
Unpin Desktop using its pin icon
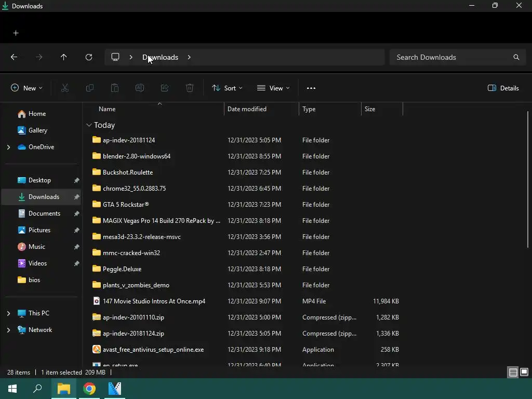pyautogui.click(x=77, y=180)
